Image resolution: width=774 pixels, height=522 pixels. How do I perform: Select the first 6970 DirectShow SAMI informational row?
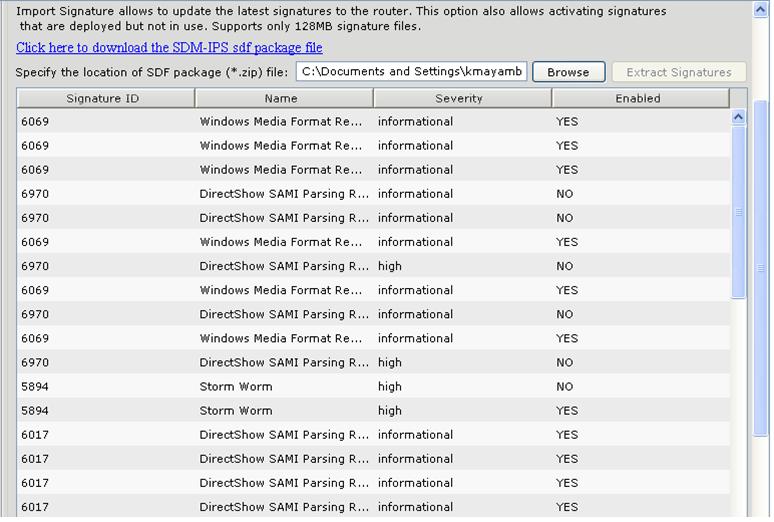(x=374, y=194)
